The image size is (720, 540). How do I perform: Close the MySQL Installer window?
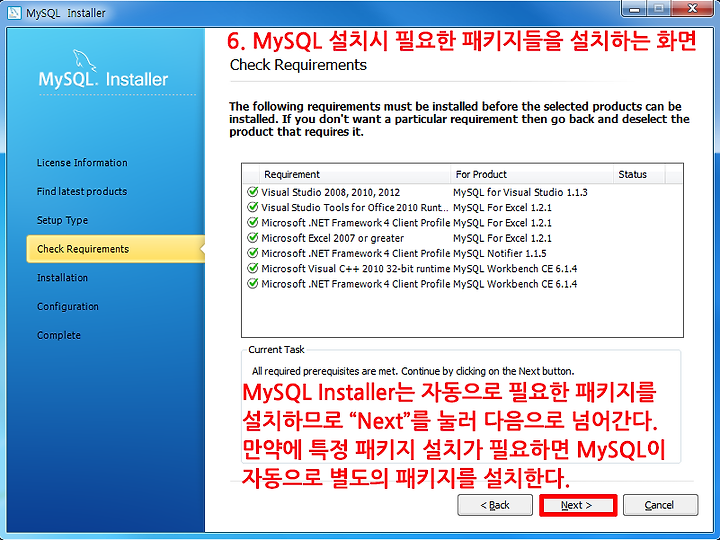692,9
